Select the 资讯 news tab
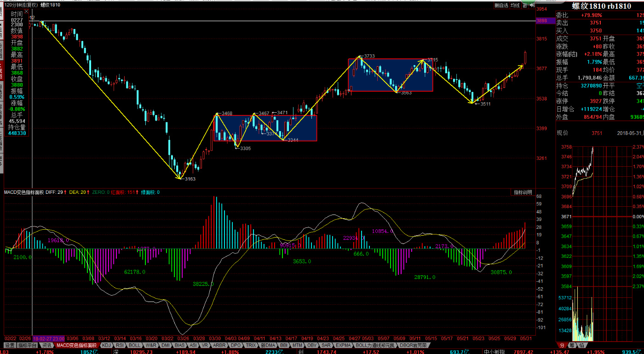Viewport: 644px width, 354px height. coord(47,345)
